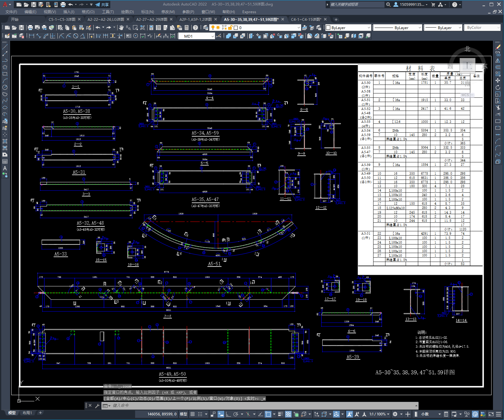
Task: Click the Paste clipboard icon
Action: click(74, 28)
